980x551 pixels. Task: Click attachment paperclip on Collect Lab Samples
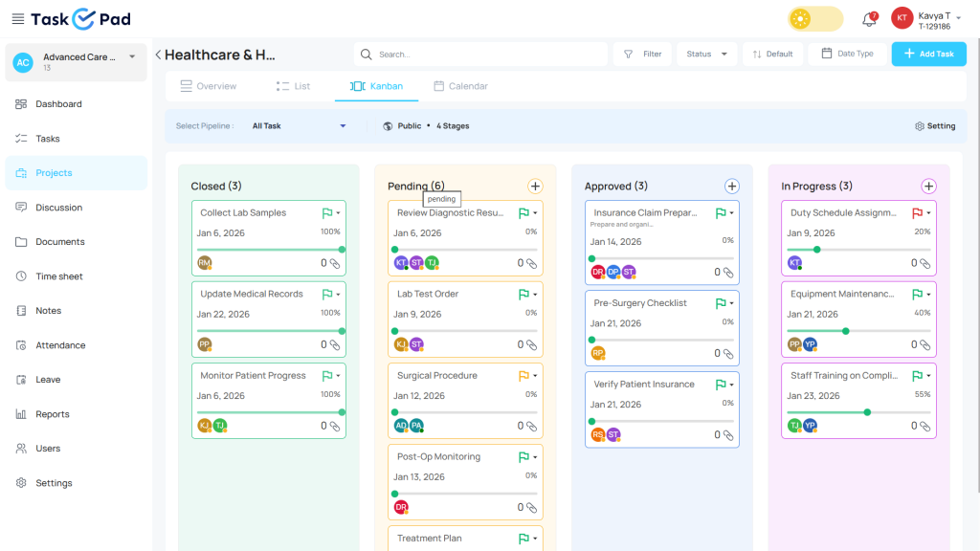[x=335, y=263]
